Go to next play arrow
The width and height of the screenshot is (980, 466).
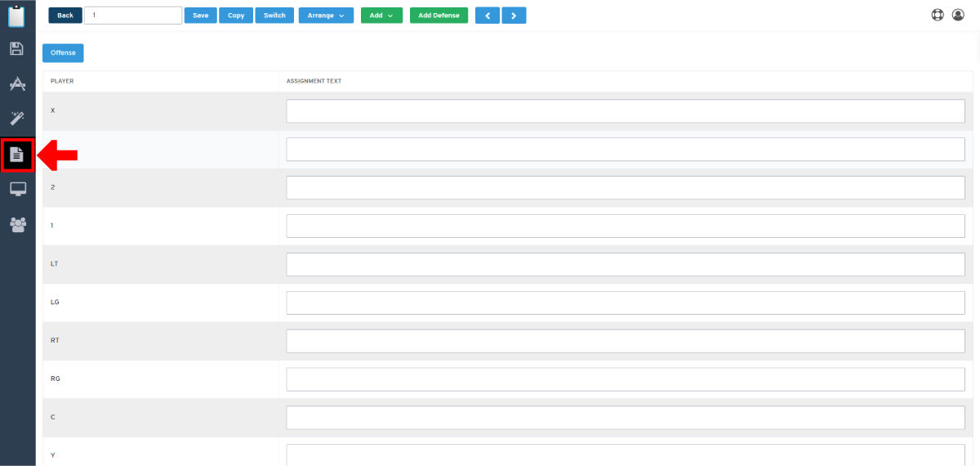tap(514, 16)
